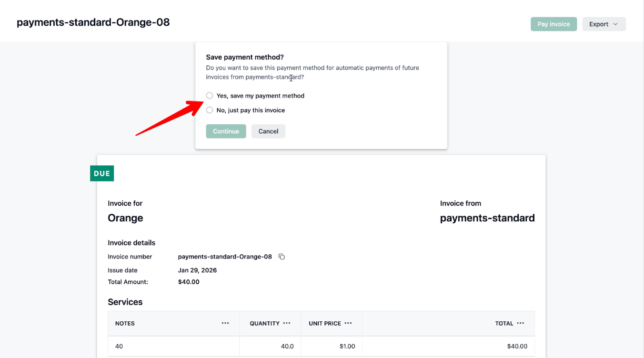This screenshot has width=644, height=358.
Task: Click the notes cell containing 40
Action: pos(119,346)
